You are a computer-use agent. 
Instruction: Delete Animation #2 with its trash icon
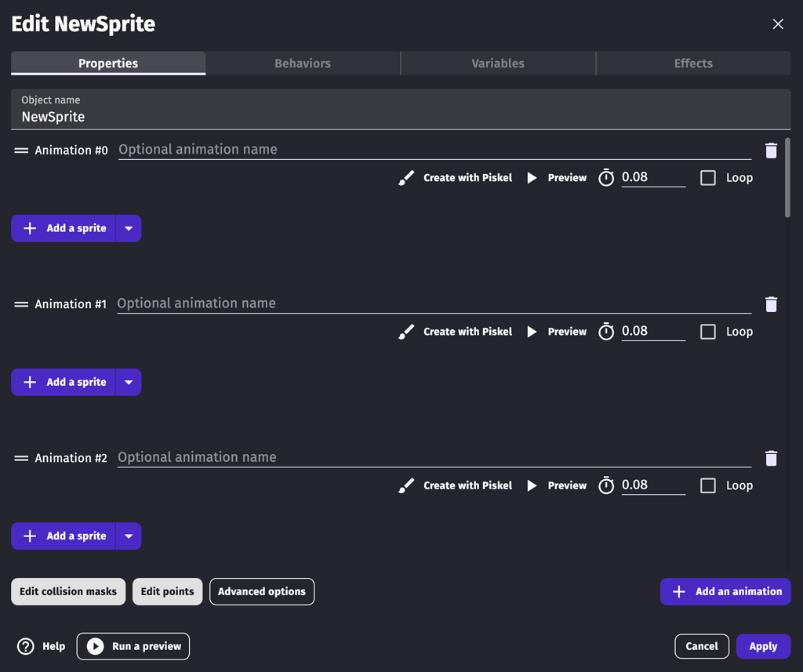(771, 458)
